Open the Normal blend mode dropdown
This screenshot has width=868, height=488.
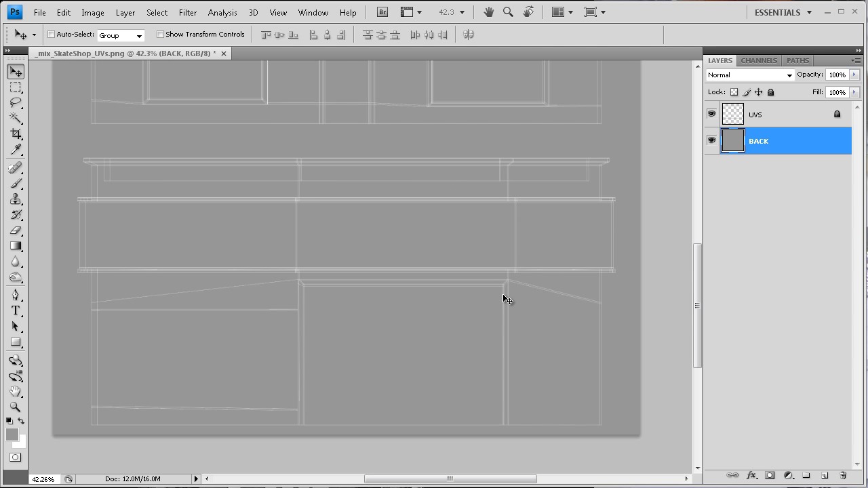click(750, 75)
